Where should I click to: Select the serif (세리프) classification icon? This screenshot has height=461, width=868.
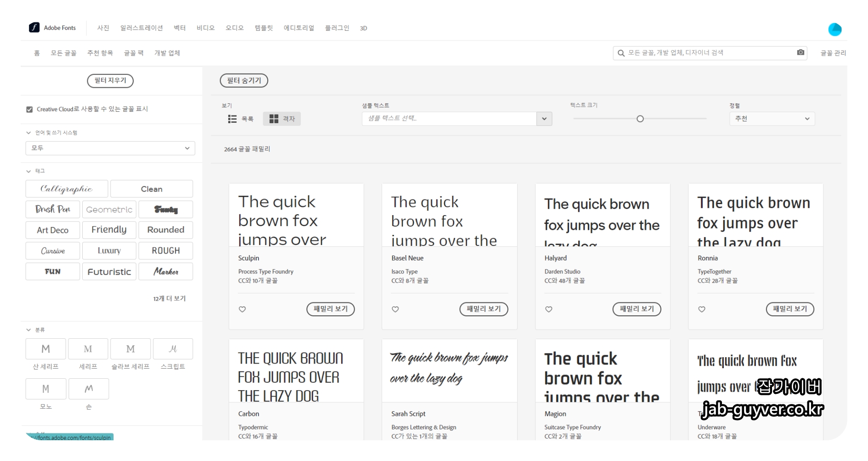pyautogui.click(x=88, y=349)
